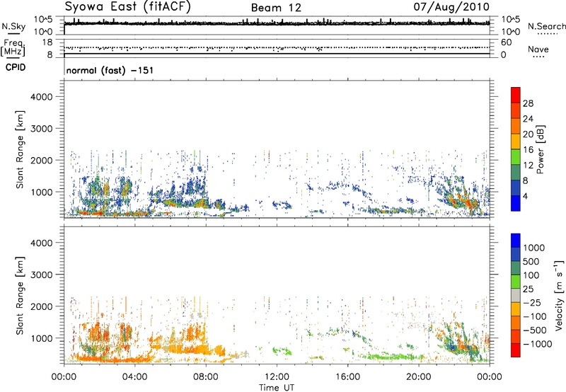Click the 10^5 tick on the N.Search axis

coord(511,19)
